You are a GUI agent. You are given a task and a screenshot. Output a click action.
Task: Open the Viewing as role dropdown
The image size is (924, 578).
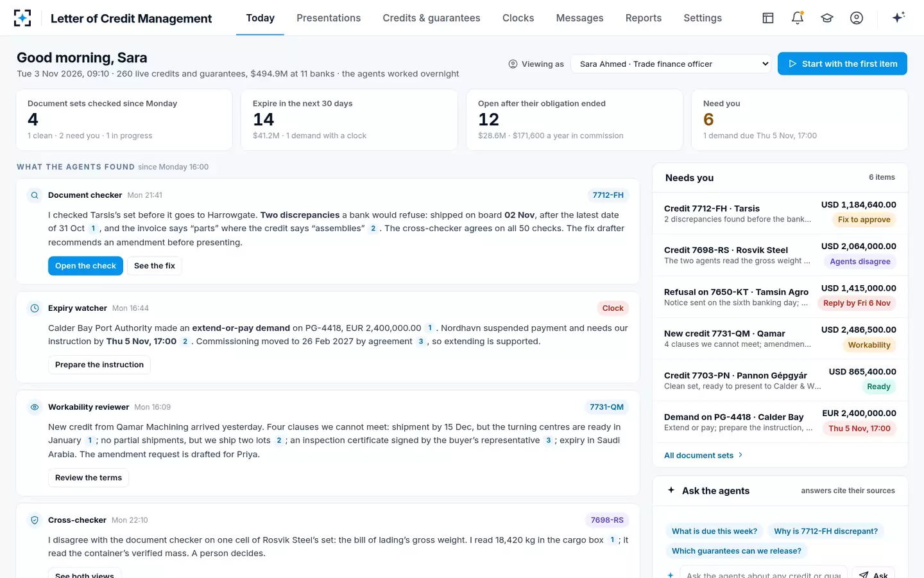[671, 64]
